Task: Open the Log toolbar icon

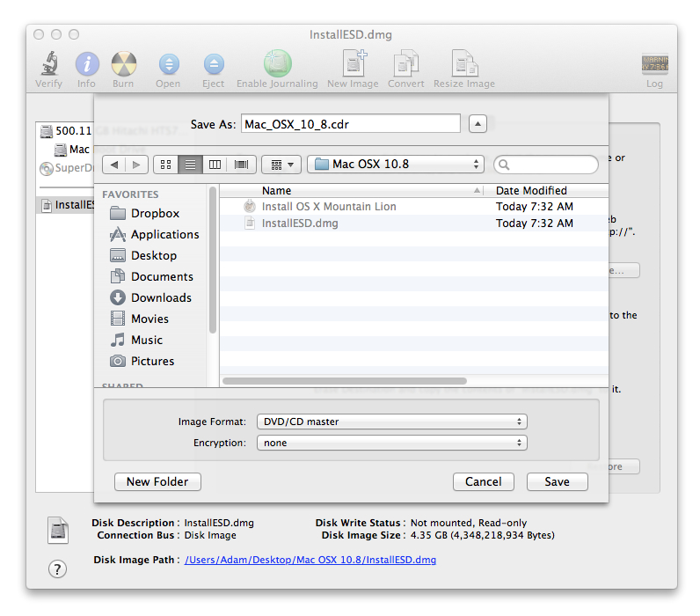Action: [654, 64]
